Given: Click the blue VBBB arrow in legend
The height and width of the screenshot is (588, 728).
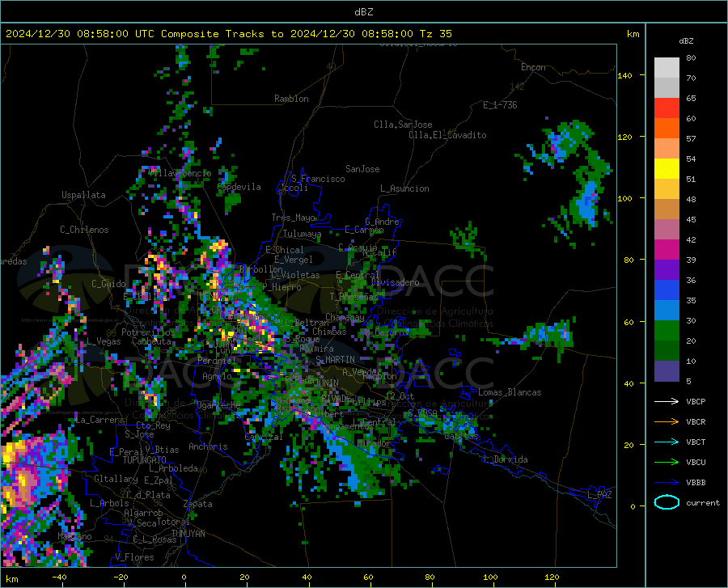Looking at the screenshot, I should coord(667,483).
